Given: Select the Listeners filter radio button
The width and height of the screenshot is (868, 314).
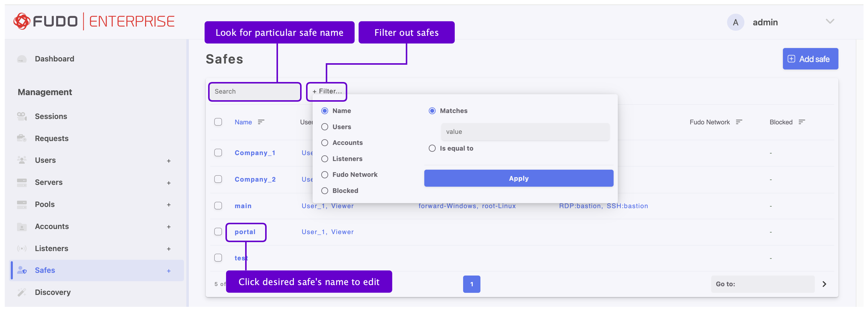Looking at the screenshot, I should 325,159.
